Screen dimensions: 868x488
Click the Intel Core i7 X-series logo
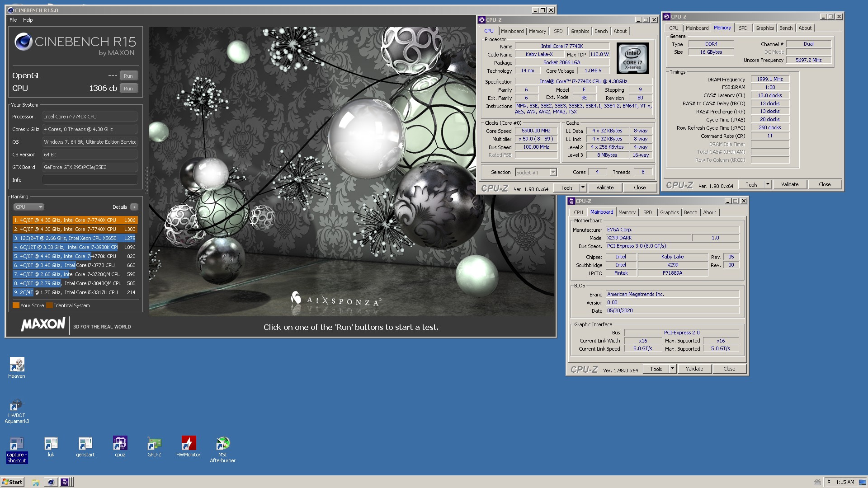pos(632,58)
